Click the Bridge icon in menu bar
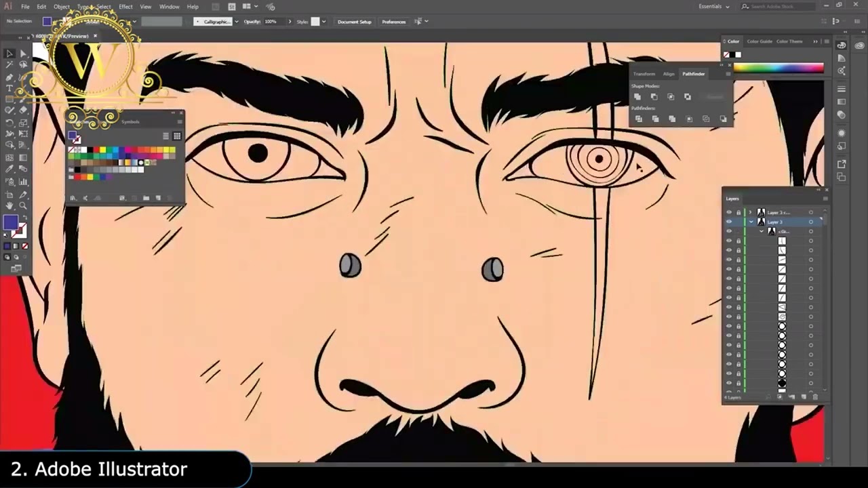 pyautogui.click(x=217, y=7)
